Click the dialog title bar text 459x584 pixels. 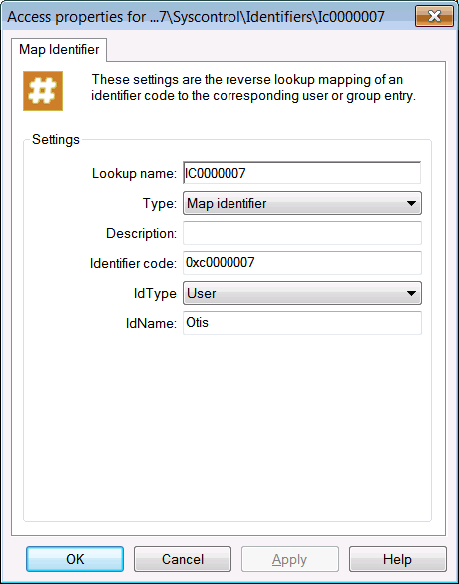point(196,17)
